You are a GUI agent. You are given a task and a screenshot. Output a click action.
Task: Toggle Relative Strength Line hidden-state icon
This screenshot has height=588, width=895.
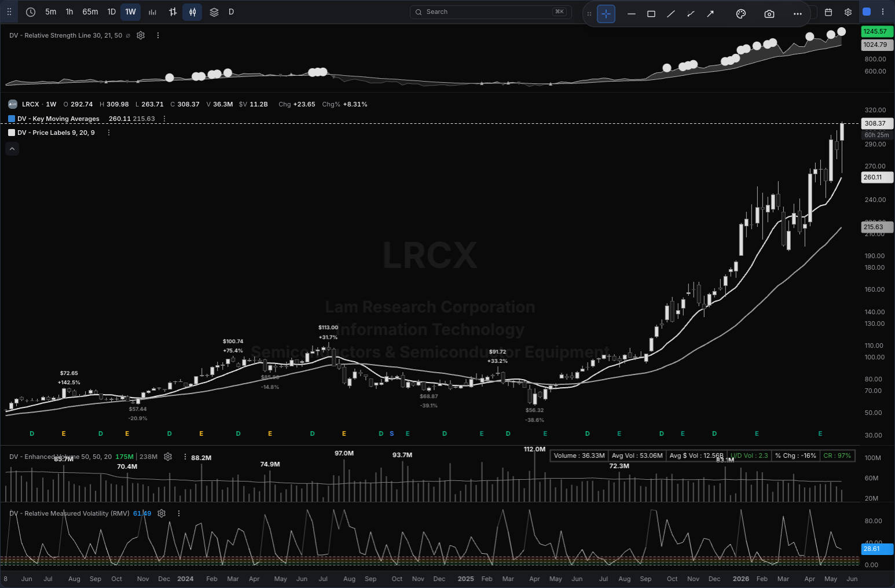[128, 35]
